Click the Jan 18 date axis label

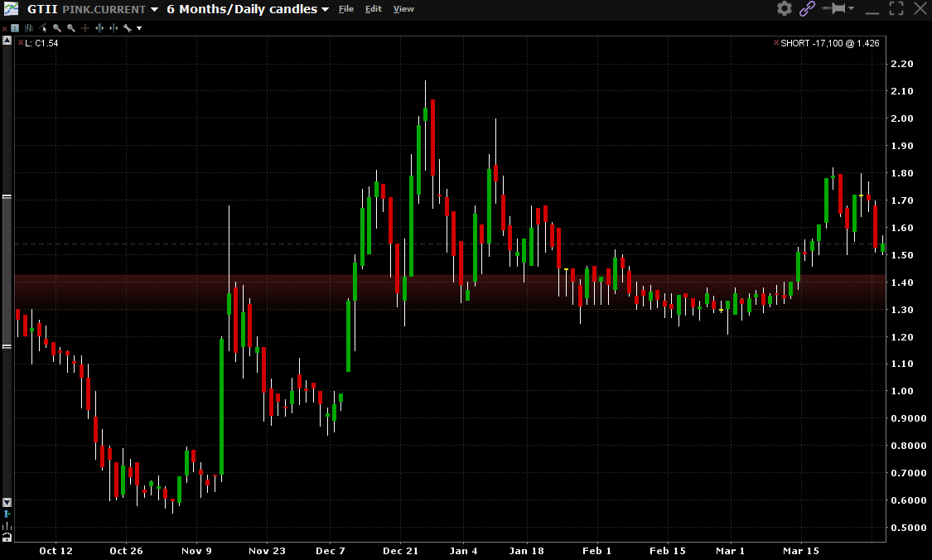pos(526,551)
